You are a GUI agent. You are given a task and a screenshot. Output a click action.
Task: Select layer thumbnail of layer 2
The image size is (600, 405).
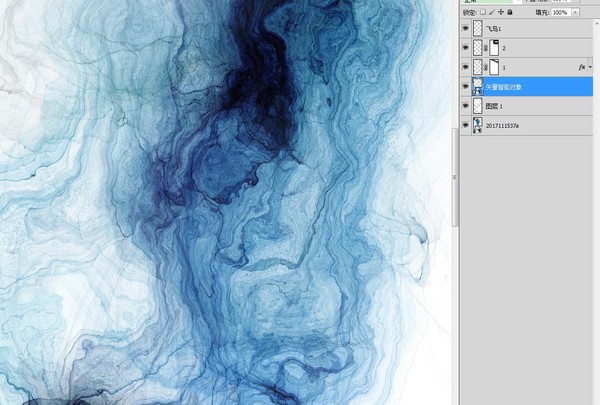(478, 48)
